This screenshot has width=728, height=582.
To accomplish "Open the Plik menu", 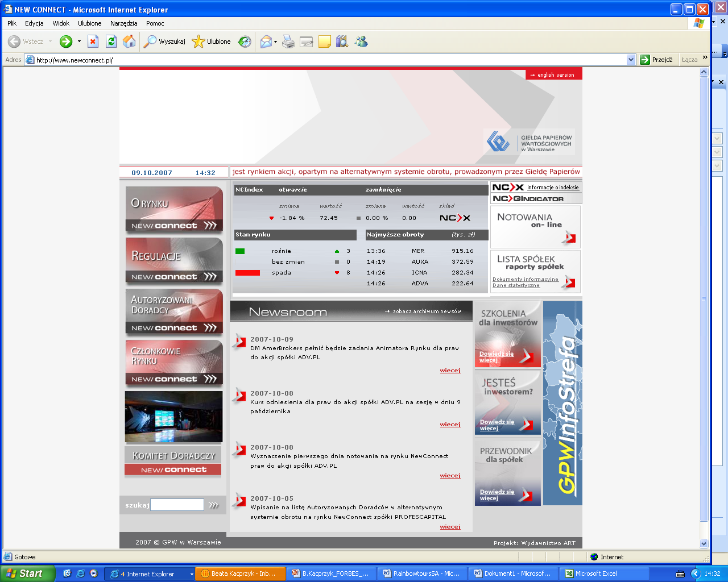I will coord(12,23).
